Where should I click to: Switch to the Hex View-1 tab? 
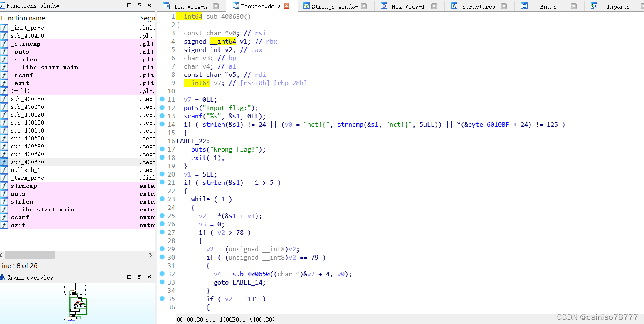point(408,6)
